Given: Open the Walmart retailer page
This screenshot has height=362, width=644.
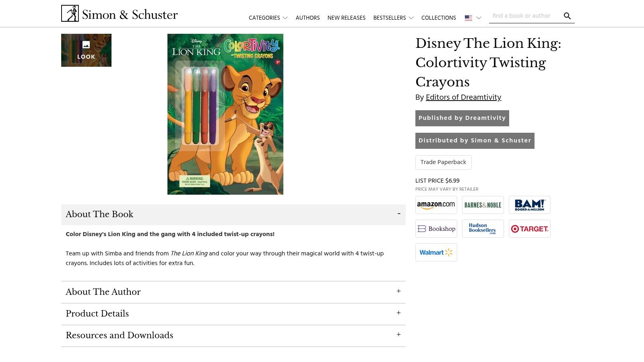Looking at the screenshot, I should 436,252.
